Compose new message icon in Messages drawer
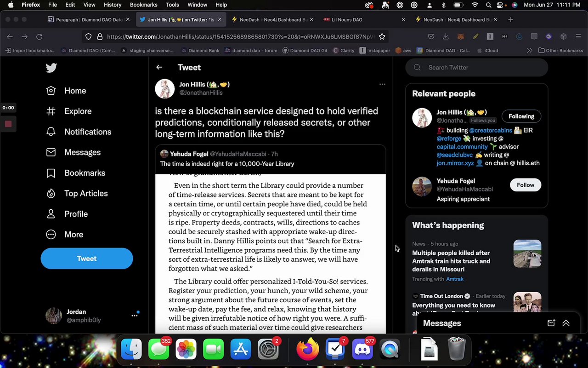Image resolution: width=588 pixels, height=368 pixels. (x=551, y=323)
